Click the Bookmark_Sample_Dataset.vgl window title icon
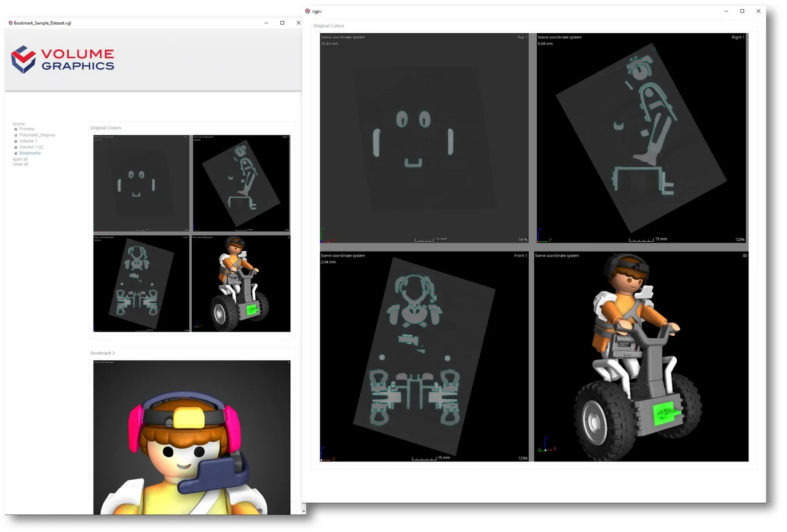This screenshot has width=787, height=532. 10,23
